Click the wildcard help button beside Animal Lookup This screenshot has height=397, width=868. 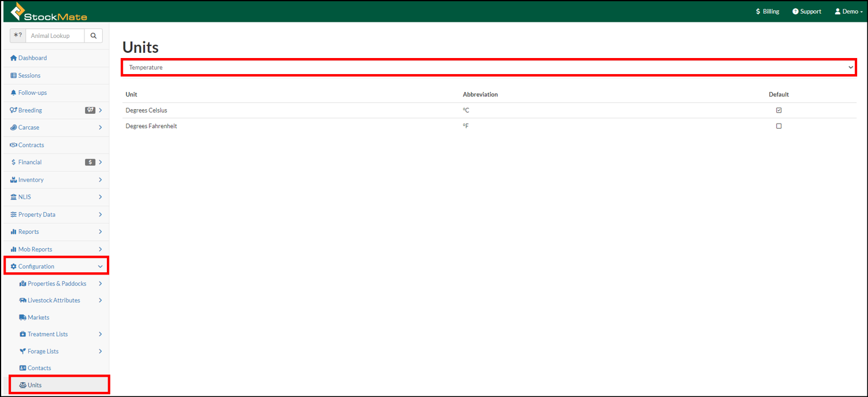[x=18, y=36]
